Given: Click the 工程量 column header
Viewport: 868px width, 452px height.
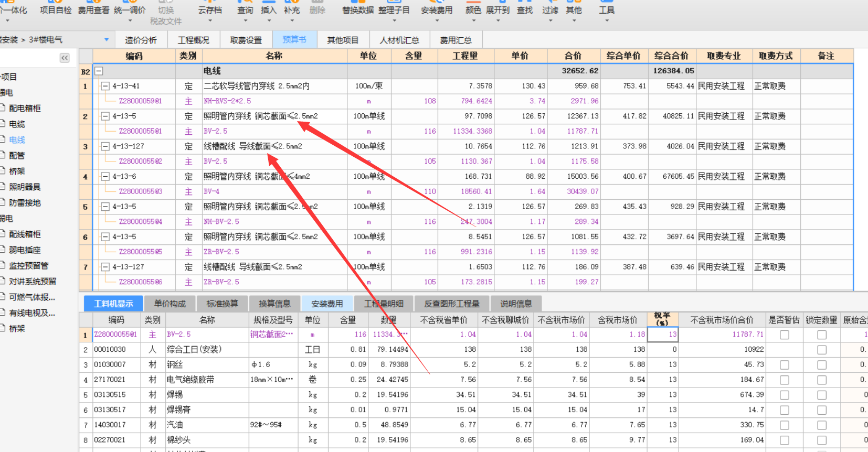Looking at the screenshot, I should [x=465, y=56].
